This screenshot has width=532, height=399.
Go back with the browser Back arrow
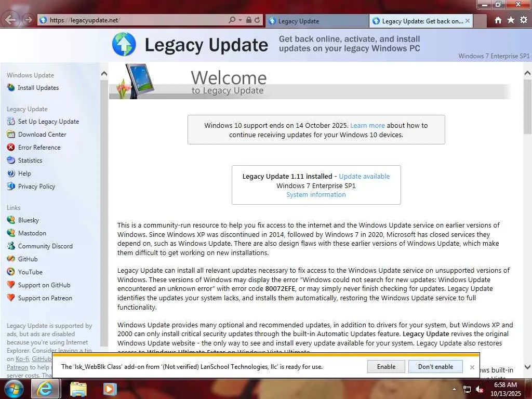10,20
